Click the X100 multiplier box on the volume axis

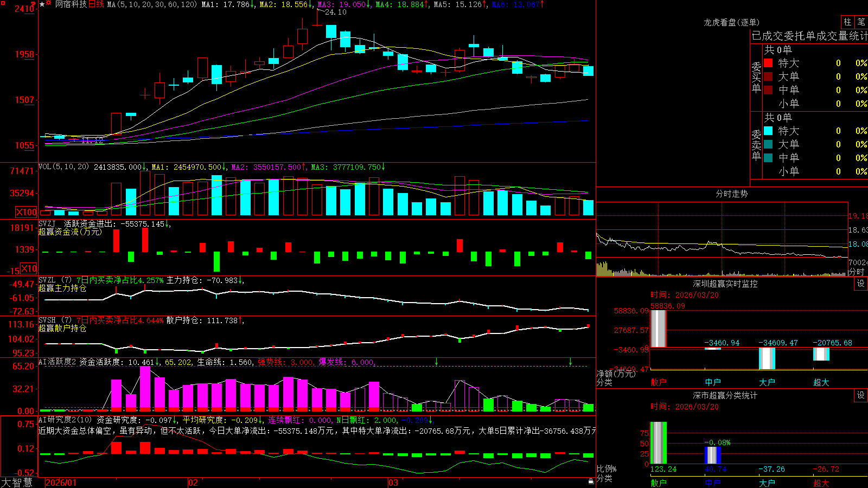click(x=26, y=212)
